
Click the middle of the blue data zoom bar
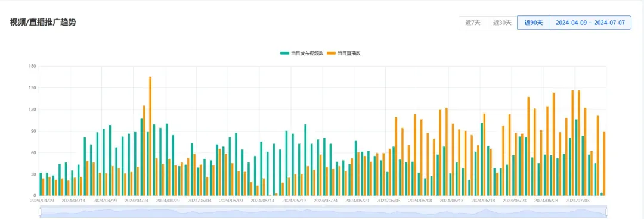323,212
